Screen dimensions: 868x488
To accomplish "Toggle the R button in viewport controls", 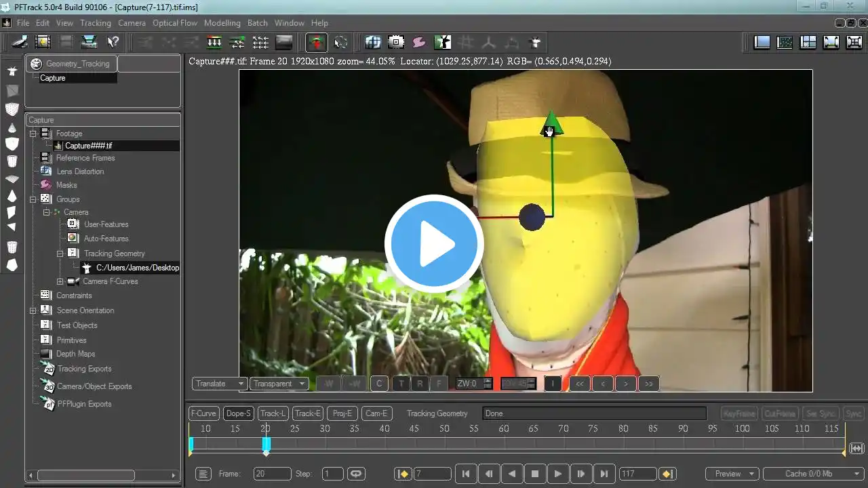I will pos(420,384).
